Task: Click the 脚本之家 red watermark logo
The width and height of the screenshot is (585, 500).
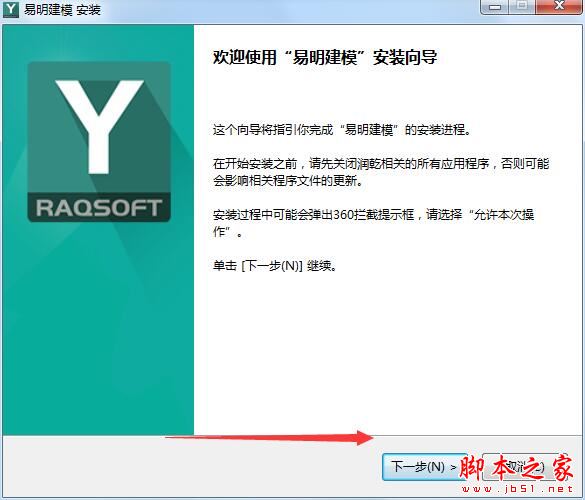Action: (x=516, y=468)
